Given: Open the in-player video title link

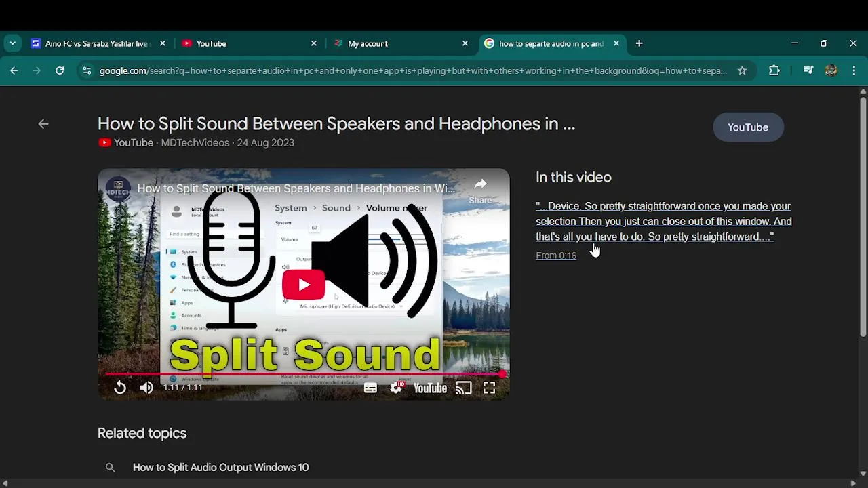Looking at the screenshot, I should pos(296,188).
